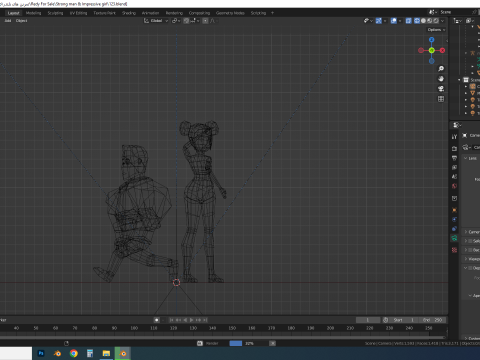Image resolution: width=480 pixels, height=360 pixels.
Task: Toggle the camera view icon
Action: point(441,89)
